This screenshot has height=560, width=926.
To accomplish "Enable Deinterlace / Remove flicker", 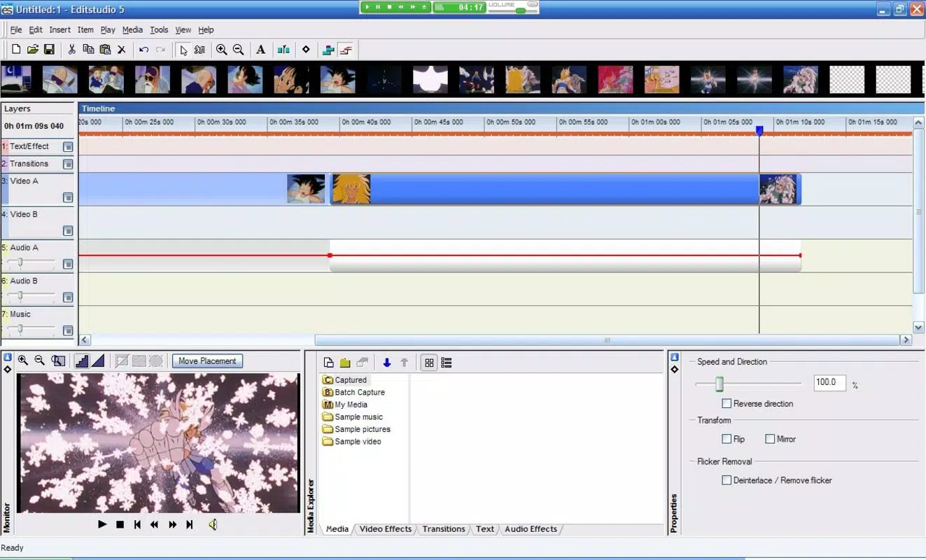I will (727, 480).
